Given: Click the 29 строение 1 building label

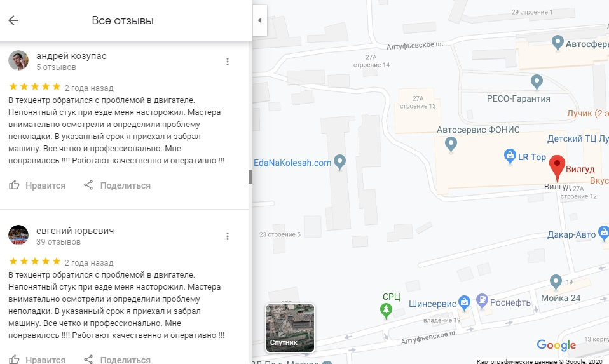Looking at the screenshot, I should point(532,12).
